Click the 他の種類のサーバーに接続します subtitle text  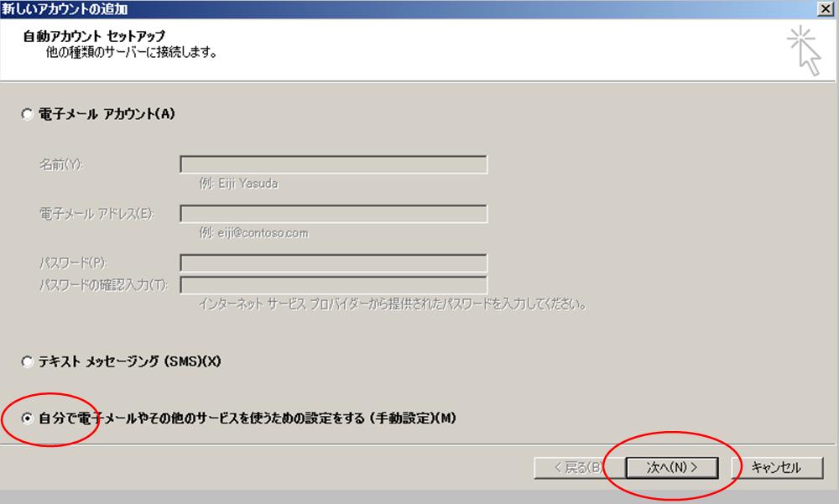point(119,52)
